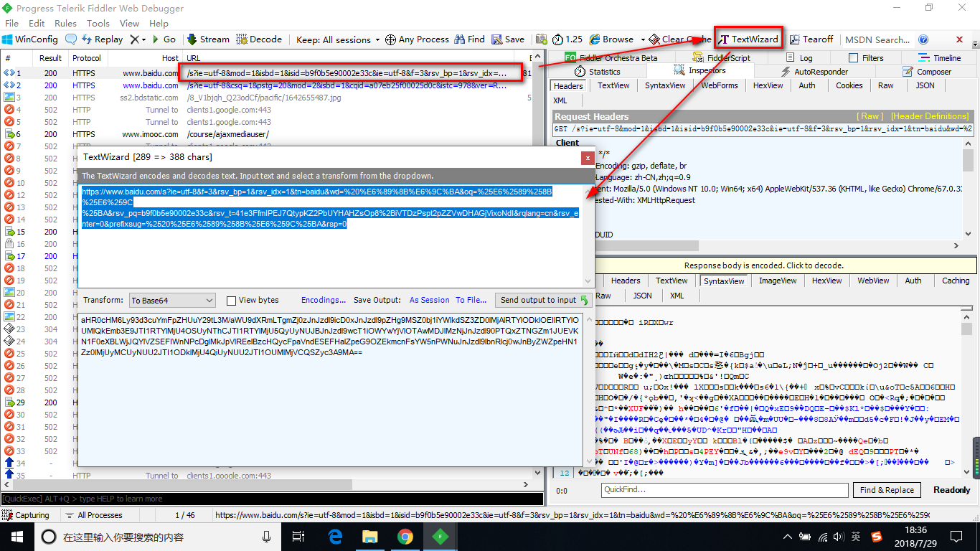Click the Capturing indicator in status bar
Screen dimensions: 980x551
(x=27, y=515)
